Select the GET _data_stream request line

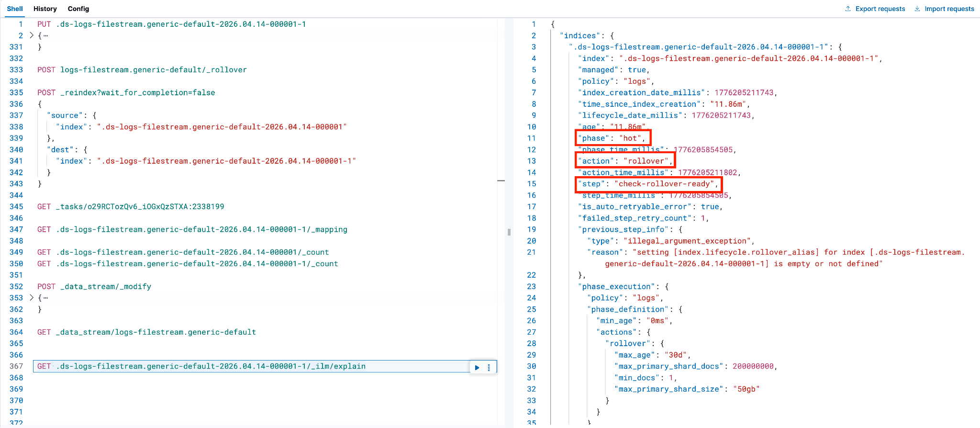pos(146,332)
